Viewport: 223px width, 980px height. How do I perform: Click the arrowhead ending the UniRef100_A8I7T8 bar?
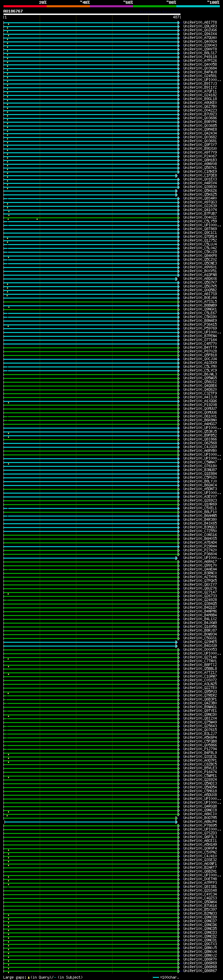pos(178,23)
